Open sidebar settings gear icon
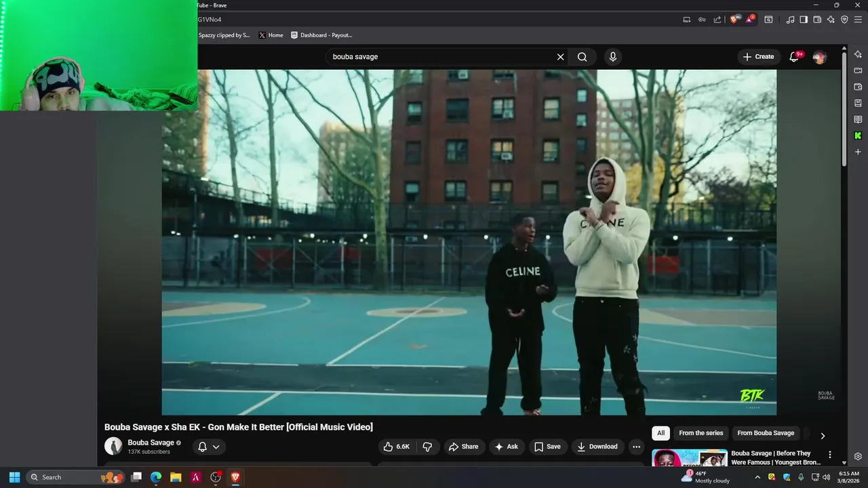Viewport: 868px width, 488px height. (858, 456)
